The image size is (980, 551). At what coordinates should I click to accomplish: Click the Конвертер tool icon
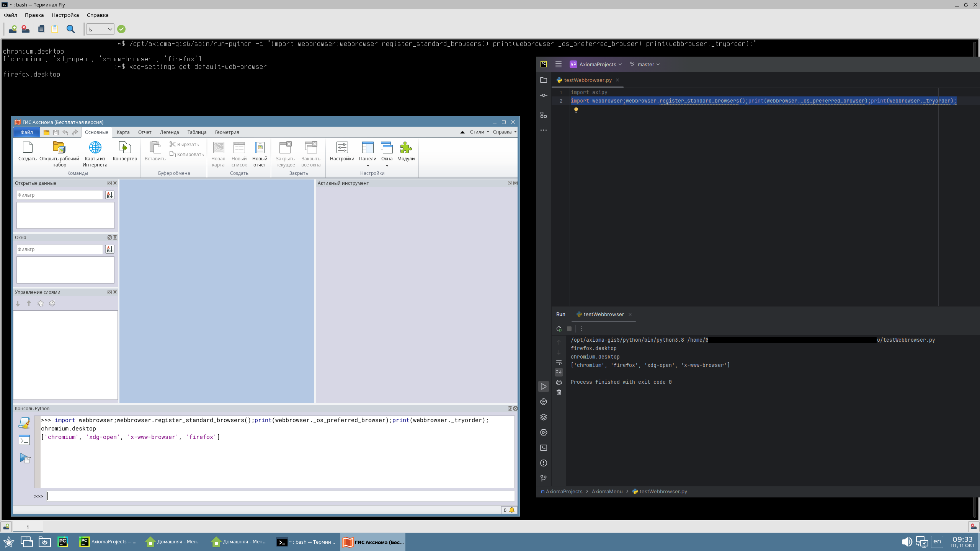coord(125,148)
